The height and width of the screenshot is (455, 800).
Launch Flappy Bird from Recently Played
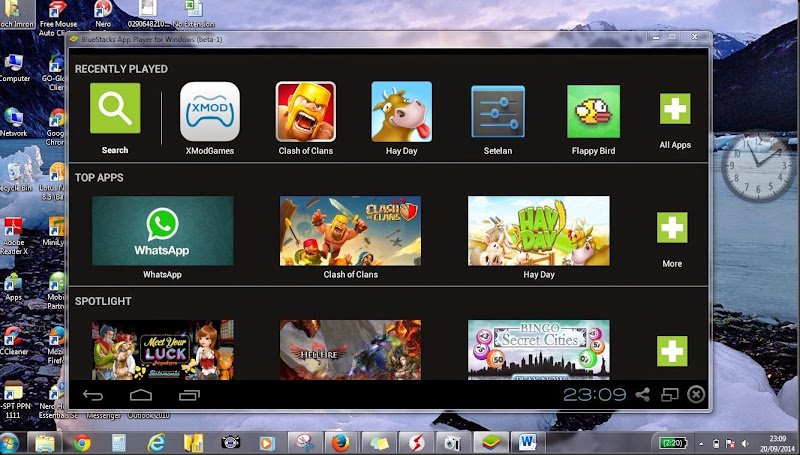593,112
